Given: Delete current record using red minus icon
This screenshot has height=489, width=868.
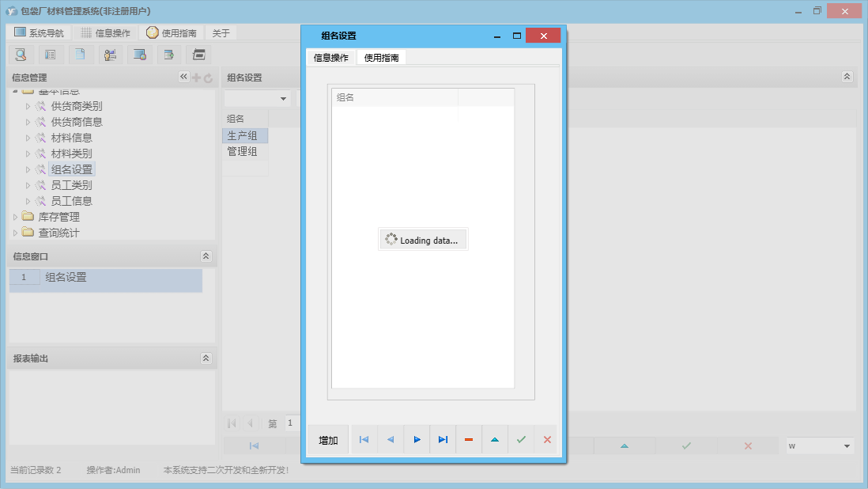Looking at the screenshot, I should [468, 439].
